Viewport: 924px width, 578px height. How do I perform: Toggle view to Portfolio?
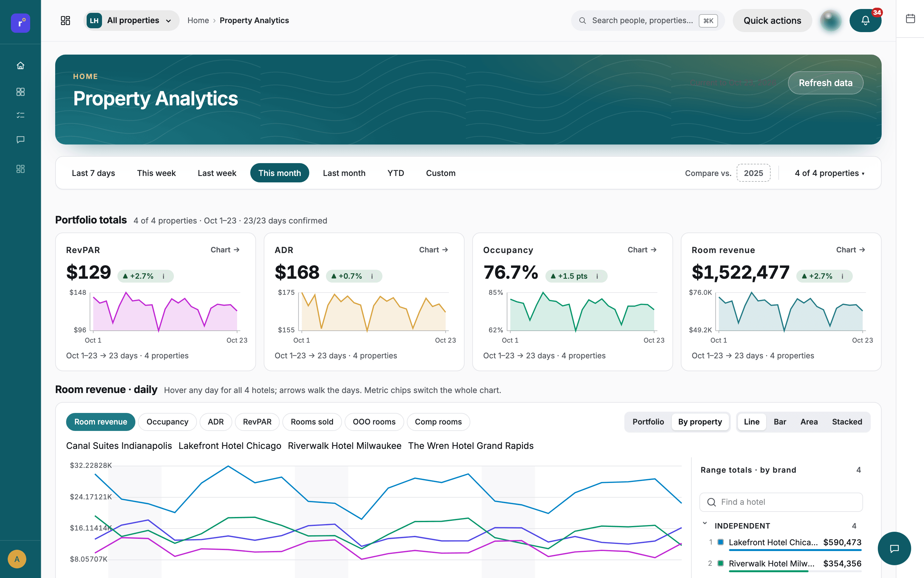(648, 422)
